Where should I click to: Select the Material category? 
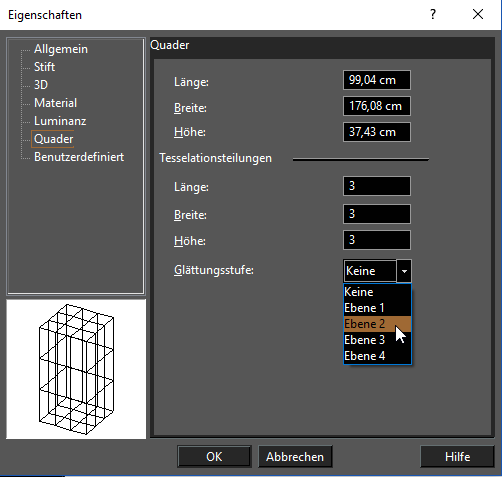click(x=55, y=103)
